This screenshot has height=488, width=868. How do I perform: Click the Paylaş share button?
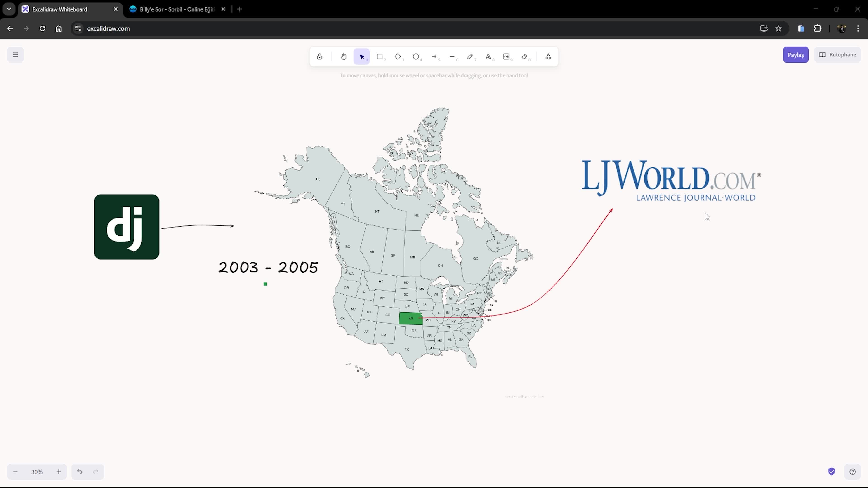796,55
